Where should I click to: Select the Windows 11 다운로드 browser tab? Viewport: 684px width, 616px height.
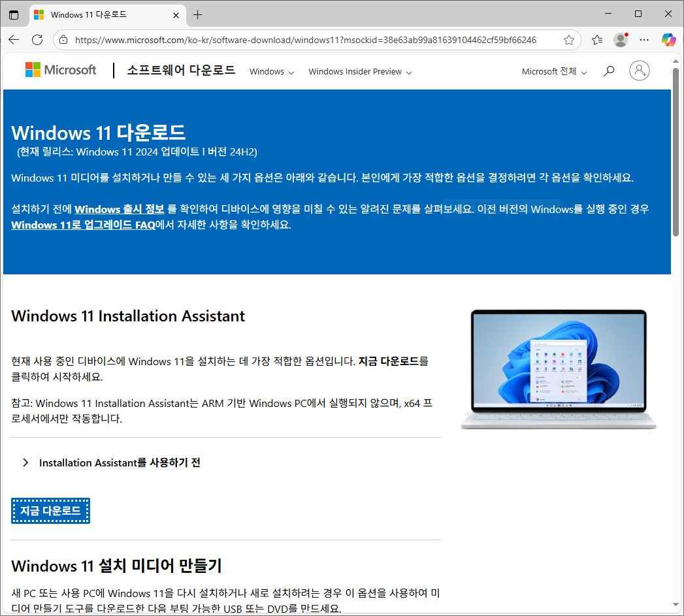coord(108,15)
